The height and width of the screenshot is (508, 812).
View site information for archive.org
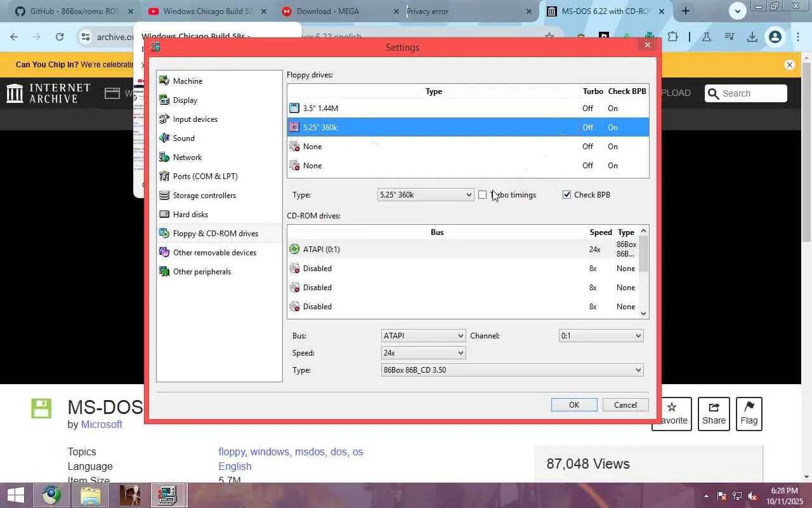[x=86, y=37]
